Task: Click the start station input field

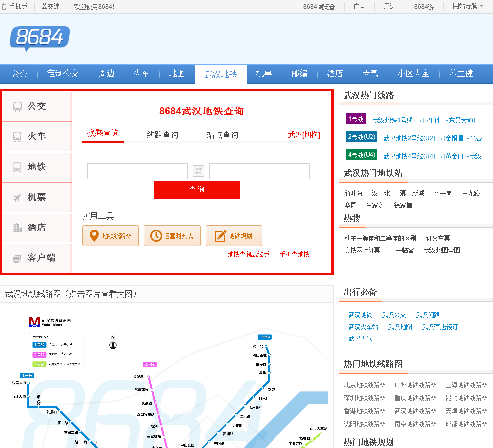Action: coord(137,171)
